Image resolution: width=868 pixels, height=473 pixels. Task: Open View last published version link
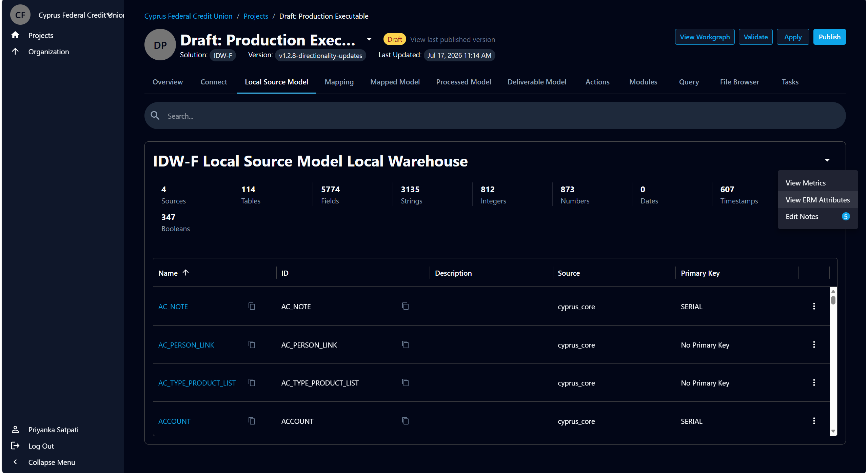point(453,40)
